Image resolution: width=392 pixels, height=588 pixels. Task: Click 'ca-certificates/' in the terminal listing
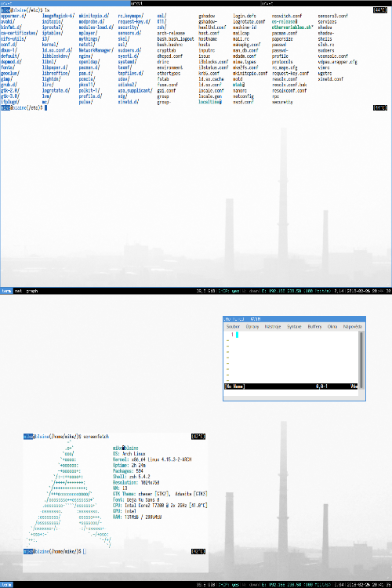pos(19,33)
